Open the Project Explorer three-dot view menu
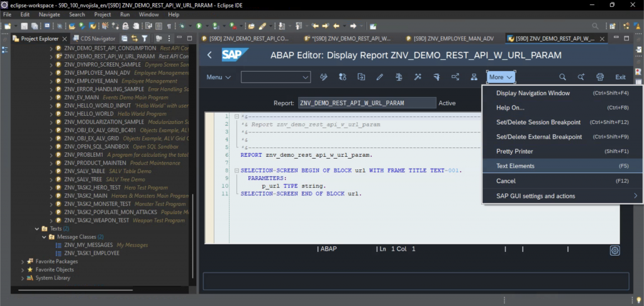644x306 pixels. click(x=170, y=38)
